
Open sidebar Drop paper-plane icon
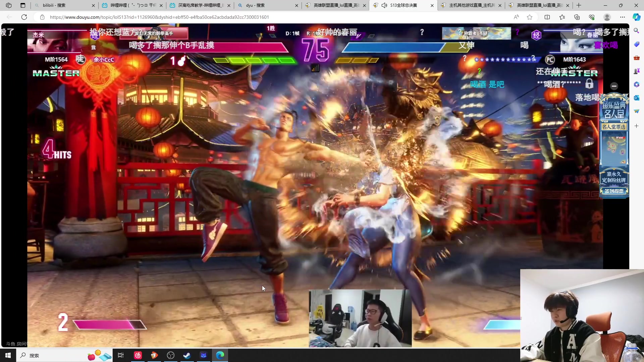[637, 111]
